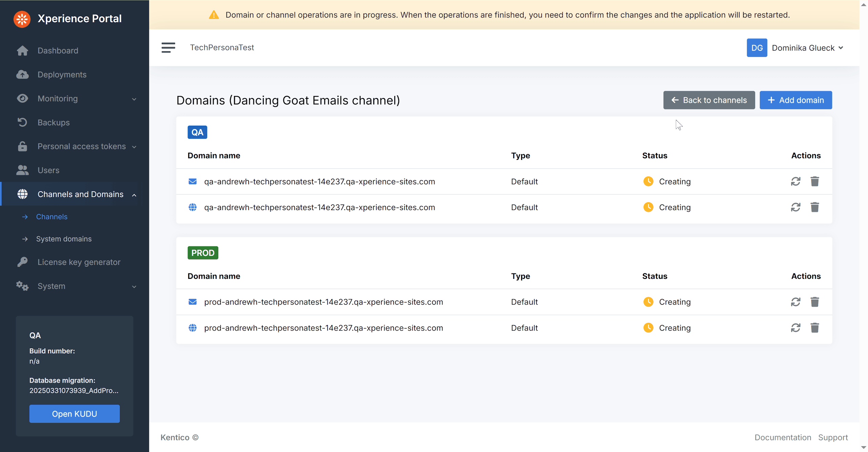Click the Xperience Portal logo icon
868x452 pixels.
22,19
